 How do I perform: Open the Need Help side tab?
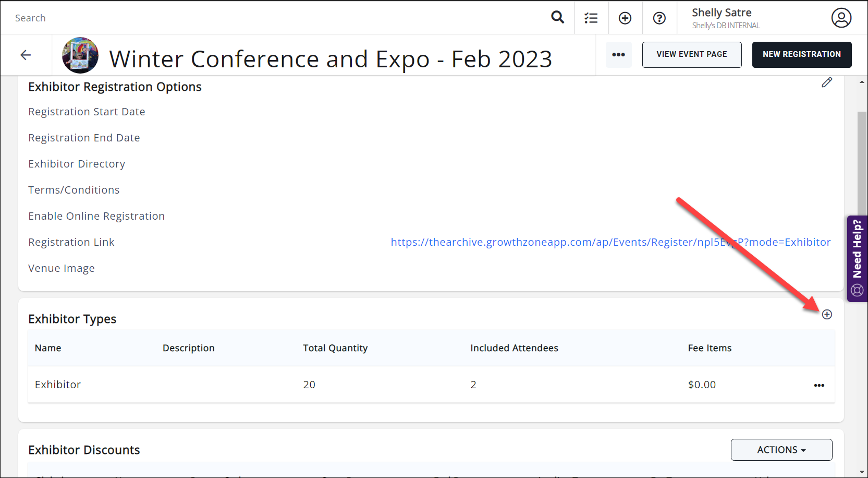pyautogui.click(x=857, y=258)
